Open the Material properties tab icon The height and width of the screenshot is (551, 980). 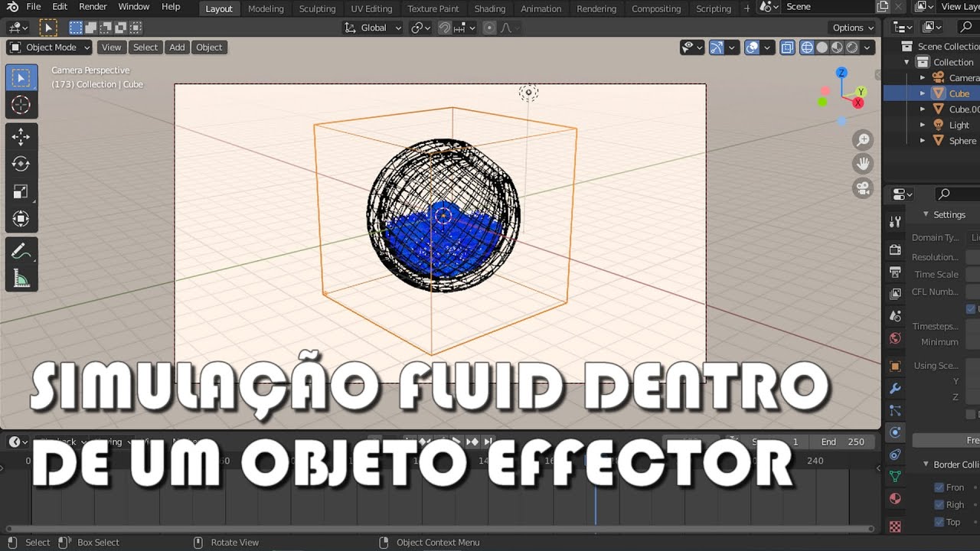click(x=895, y=498)
